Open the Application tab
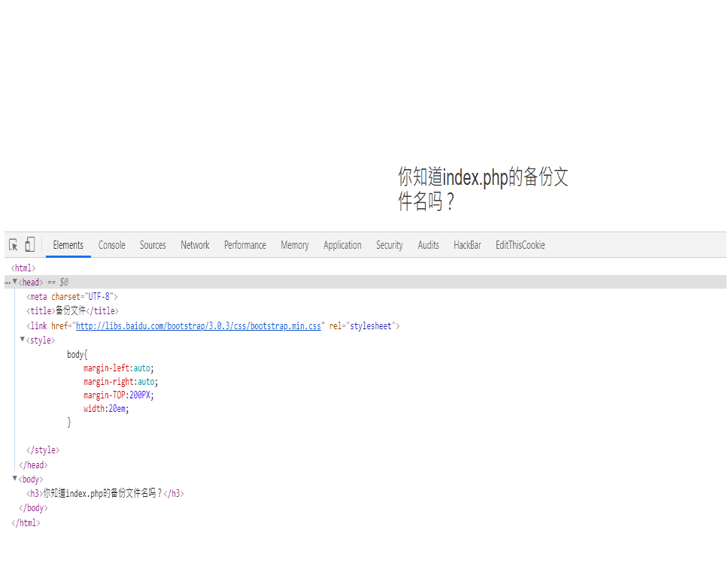The image size is (728, 569). tap(343, 245)
